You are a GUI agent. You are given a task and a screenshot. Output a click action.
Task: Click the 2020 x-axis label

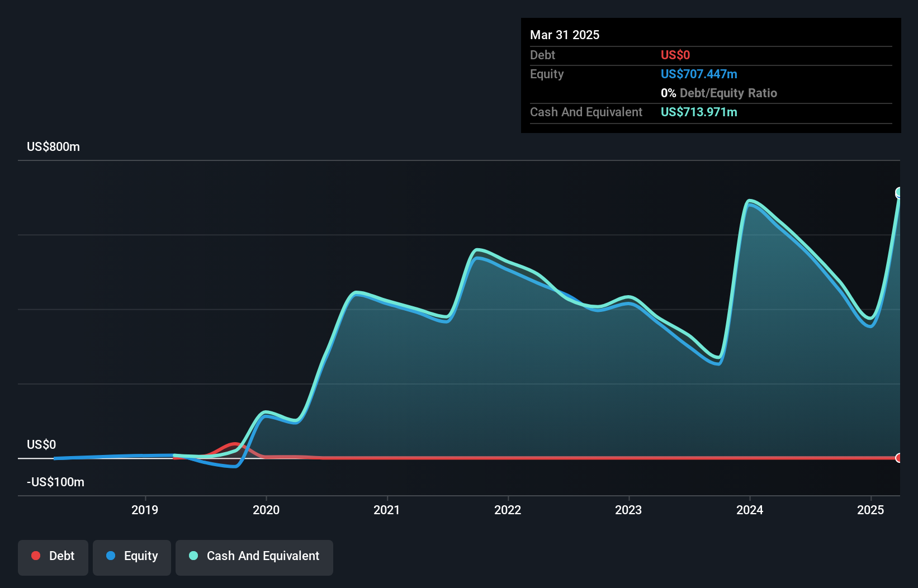tap(266, 510)
